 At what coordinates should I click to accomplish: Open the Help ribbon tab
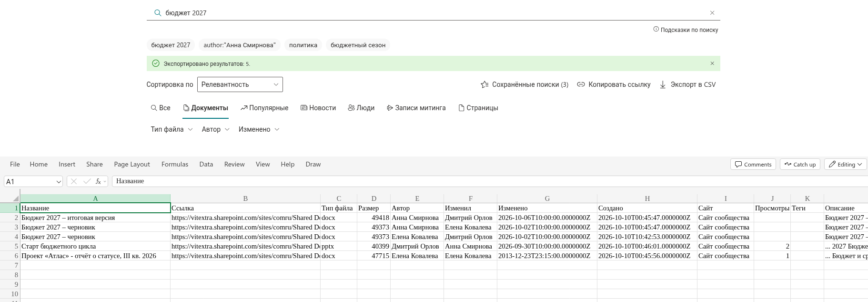tap(288, 164)
